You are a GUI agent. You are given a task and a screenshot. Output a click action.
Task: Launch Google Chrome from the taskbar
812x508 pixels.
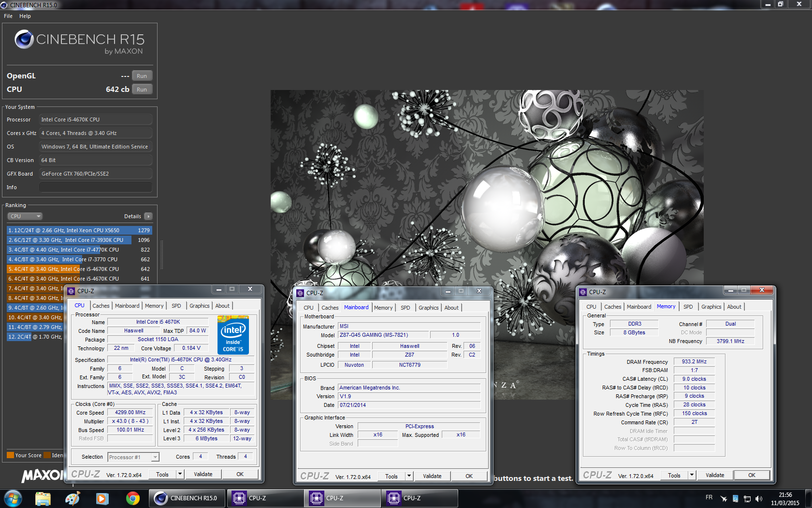(x=132, y=498)
